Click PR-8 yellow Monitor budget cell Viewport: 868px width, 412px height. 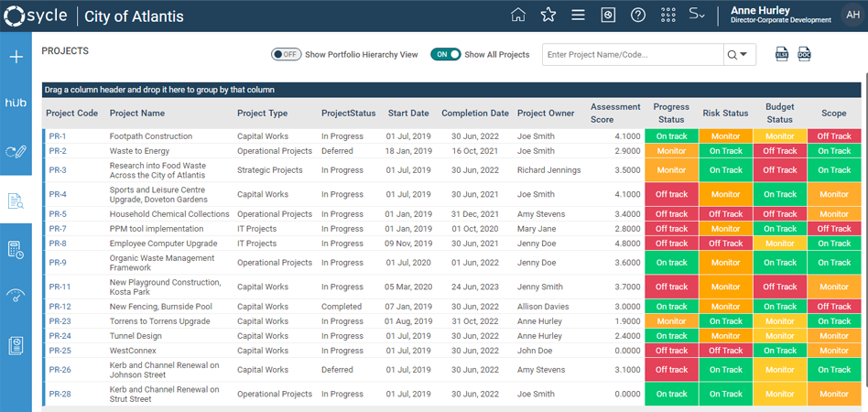pos(780,244)
